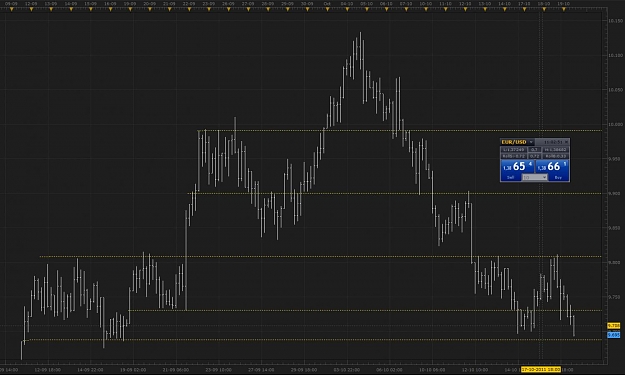Select the dotted horizontal line just below 9.750
The image size is (625, 375).
[x=365, y=310]
